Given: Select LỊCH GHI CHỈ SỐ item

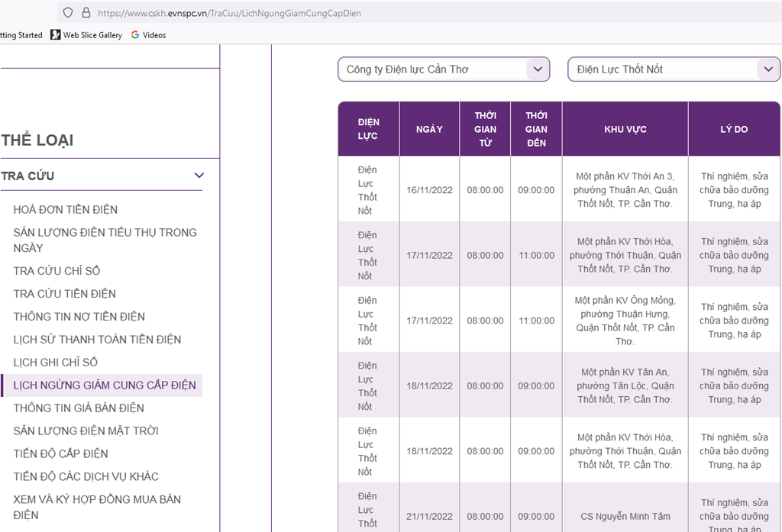Looking at the screenshot, I should 56,363.
